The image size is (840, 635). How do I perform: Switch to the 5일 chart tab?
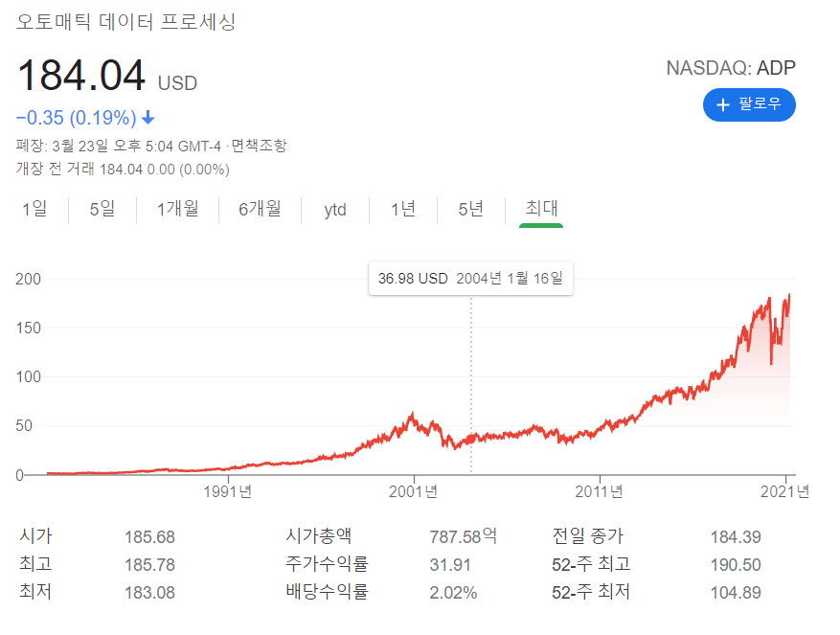[x=100, y=209]
